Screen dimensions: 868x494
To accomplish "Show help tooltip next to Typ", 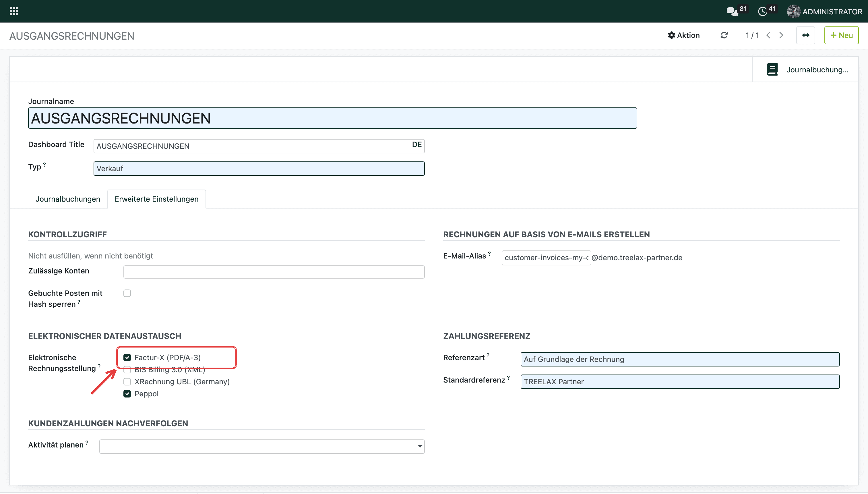I will (44, 164).
